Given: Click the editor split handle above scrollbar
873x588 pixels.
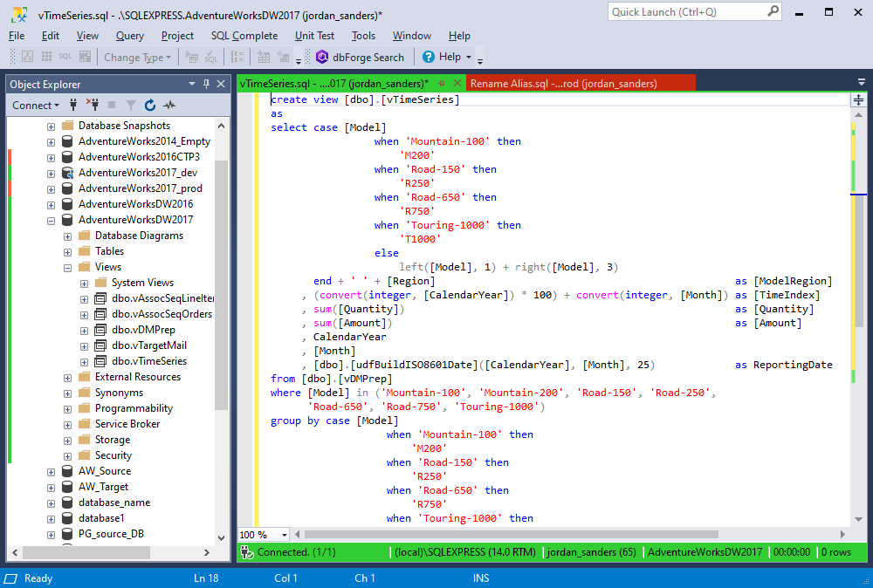Looking at the screenshot, I should pos(858,100).
